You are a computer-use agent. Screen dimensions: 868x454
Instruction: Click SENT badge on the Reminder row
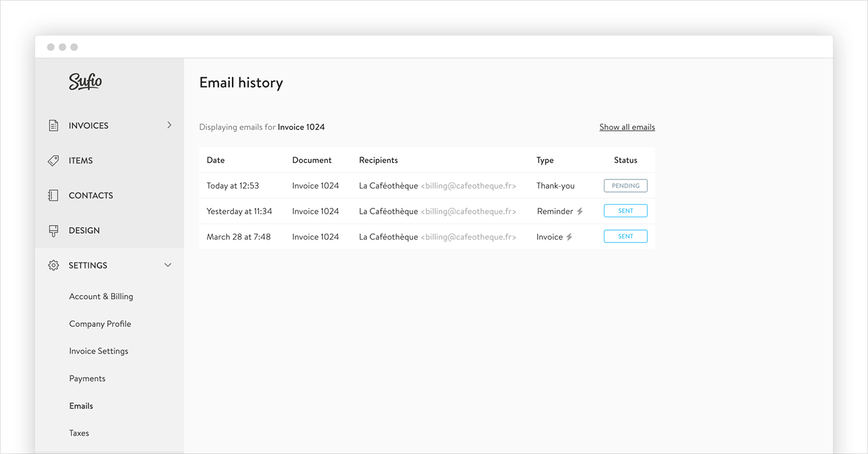(x=625, y=211)
